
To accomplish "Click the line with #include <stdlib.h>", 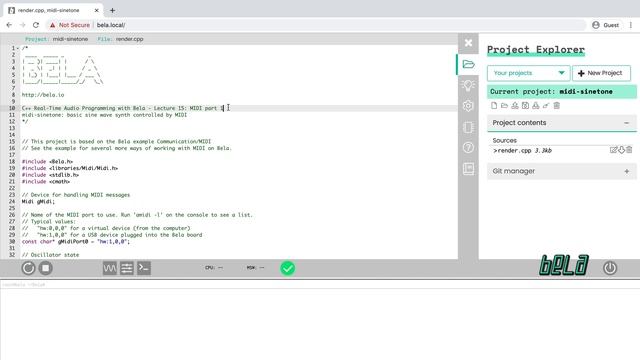I will coord(50,175).
